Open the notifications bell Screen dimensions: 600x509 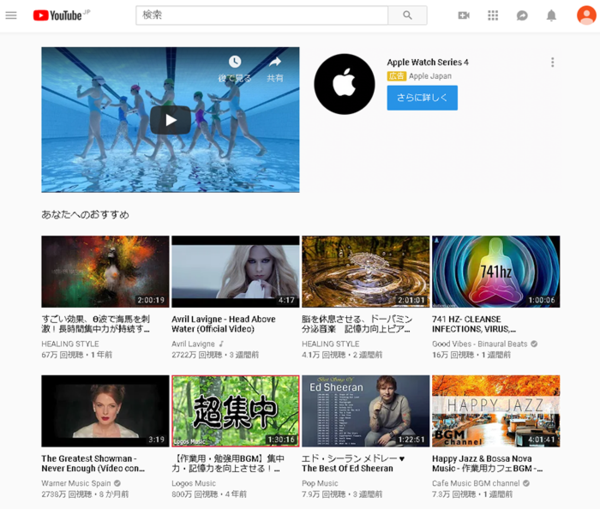coord(551,15)
